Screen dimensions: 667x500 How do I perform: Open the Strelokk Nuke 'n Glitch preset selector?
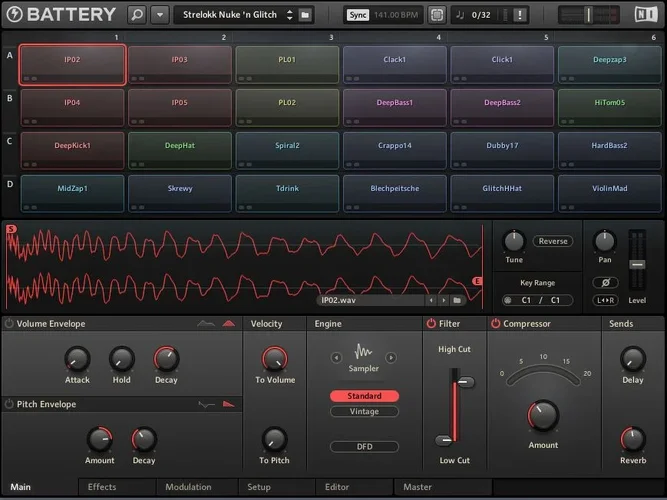233,15
